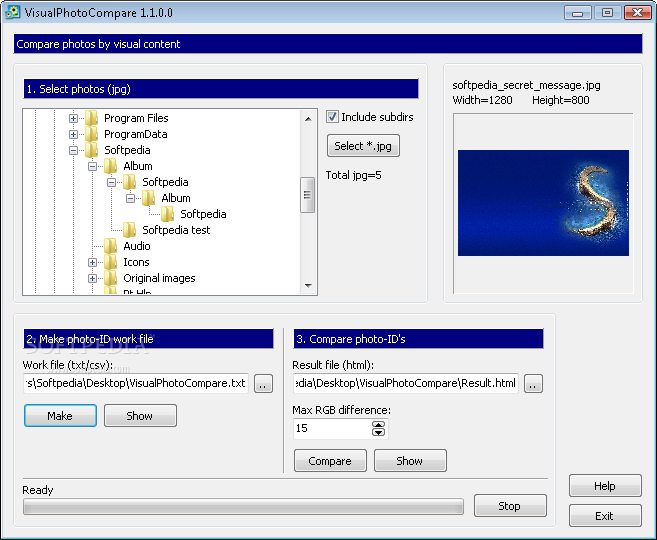Expand the Icons folder node

pos(92,262)
